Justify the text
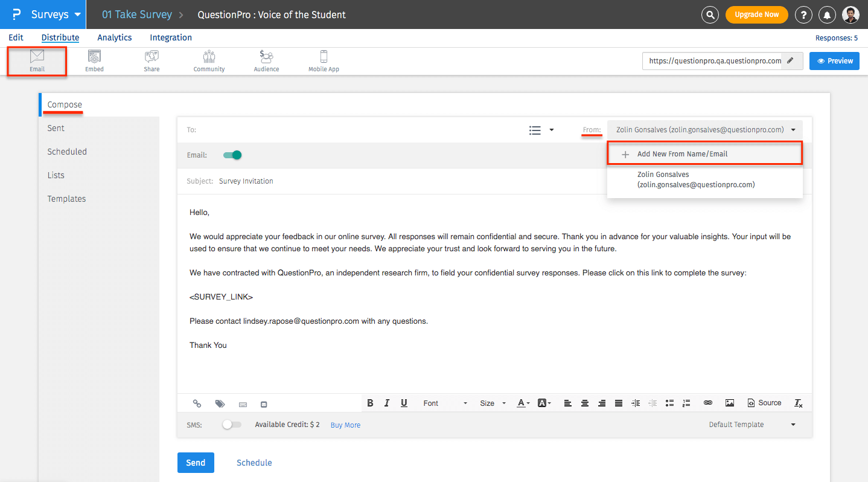Viewport: 868px width, 482px height. (619, 403)
